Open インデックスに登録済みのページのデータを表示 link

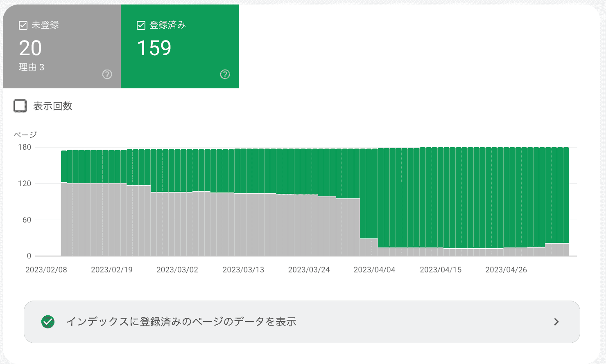(x=181, y=322)
